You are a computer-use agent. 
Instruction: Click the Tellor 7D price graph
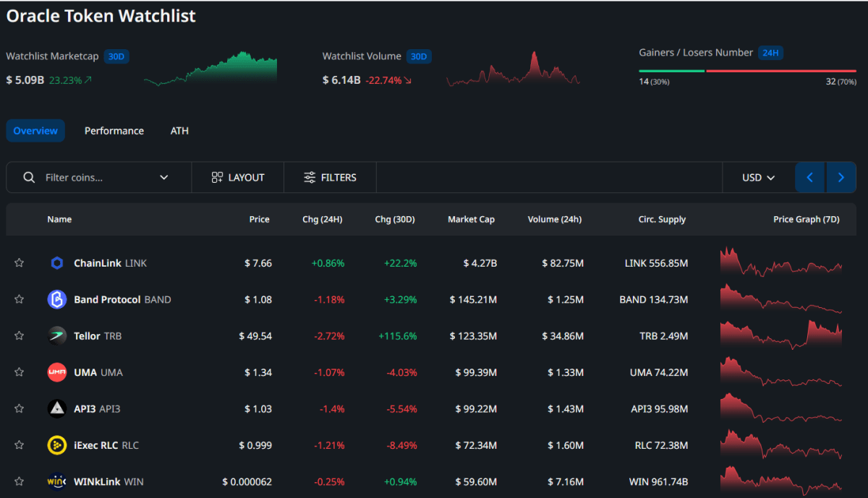781,335
